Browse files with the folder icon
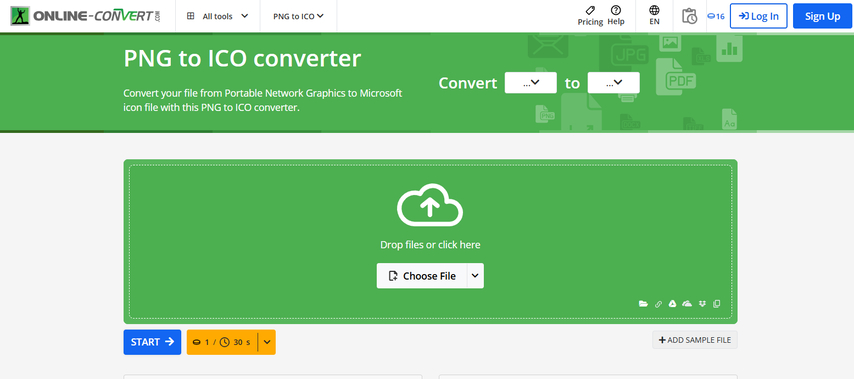The height and width of the screenshot is (379, 854). click(x=643, y=304)
